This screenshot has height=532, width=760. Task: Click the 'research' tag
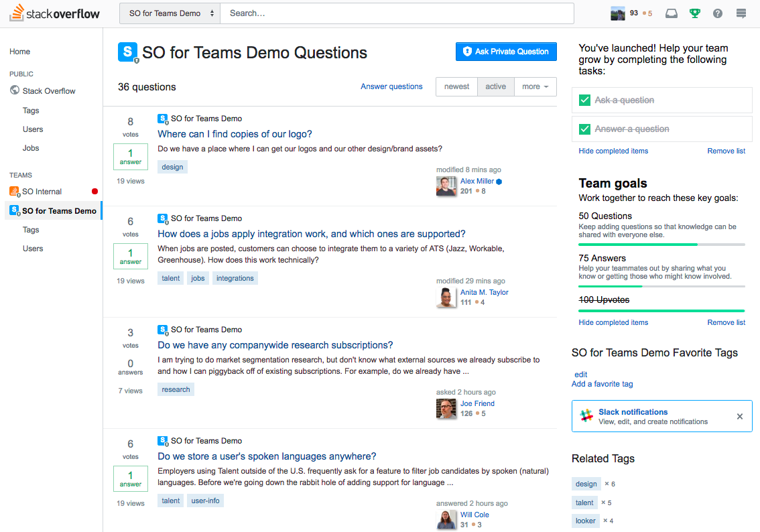pos(176,389)
